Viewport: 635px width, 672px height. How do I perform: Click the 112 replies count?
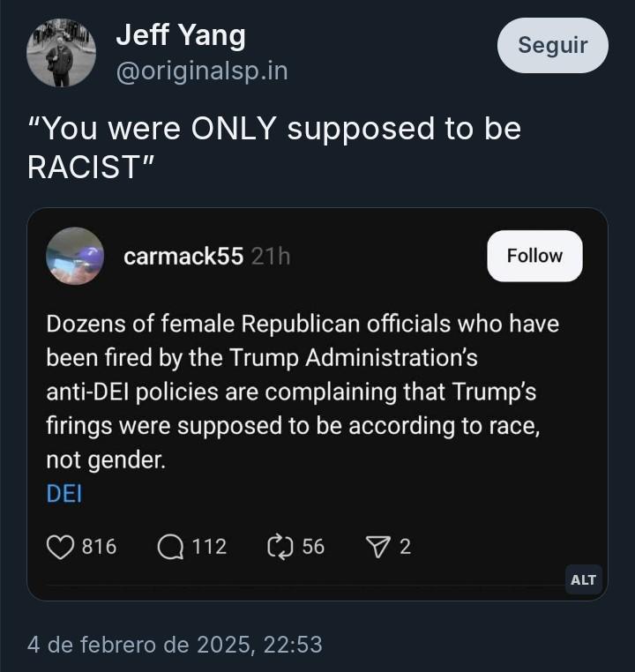click(x=209, y=547)
